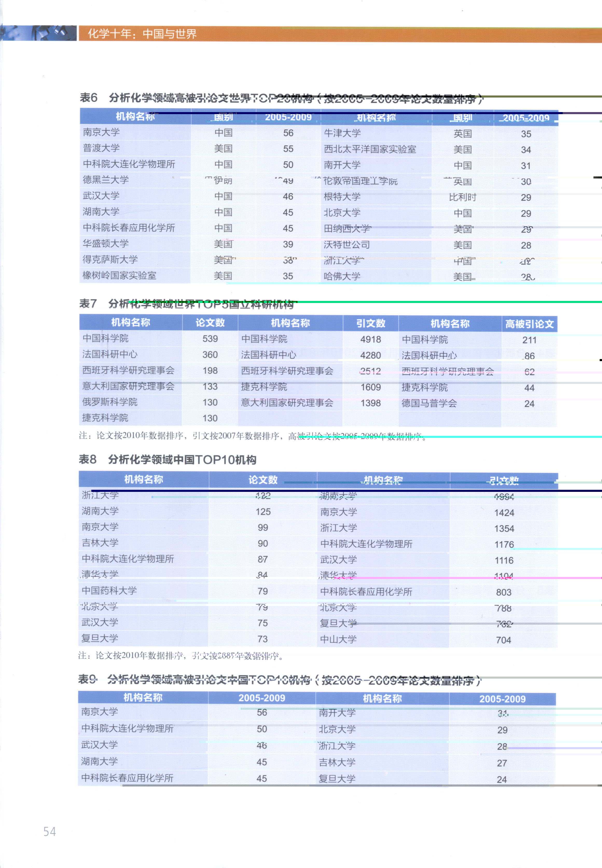
Task: Click the cell 伦敦帝国理工学院
Action: 361,181
